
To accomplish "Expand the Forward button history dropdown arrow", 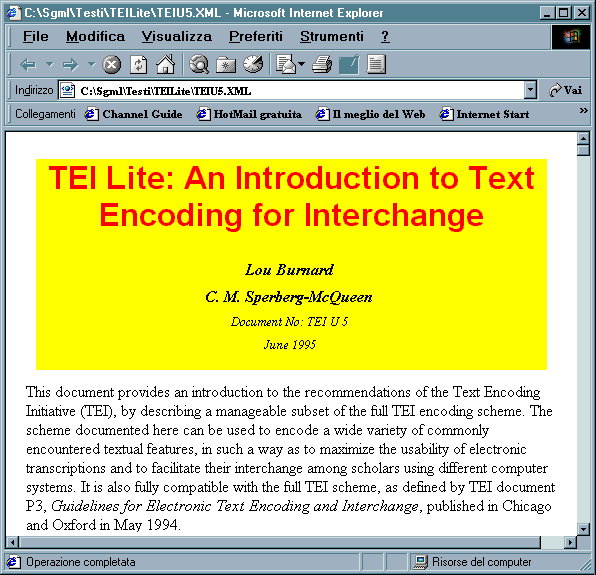I will click(x=92, y=64).
